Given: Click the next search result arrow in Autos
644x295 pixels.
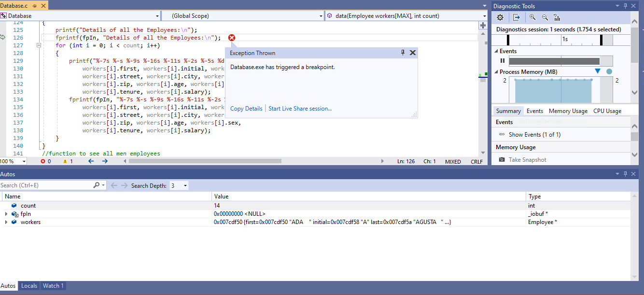Looking at the screenshot, I should (x=125, y=185).
